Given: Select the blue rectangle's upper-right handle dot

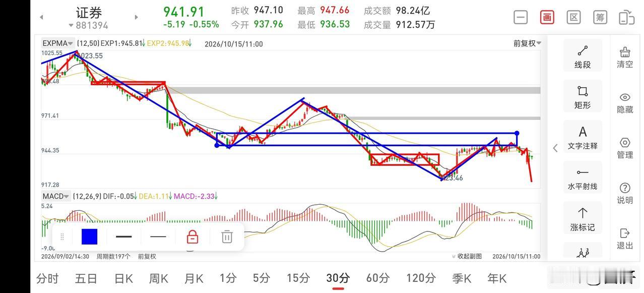Looking at the screenshot, I should (x=517, y=133).
